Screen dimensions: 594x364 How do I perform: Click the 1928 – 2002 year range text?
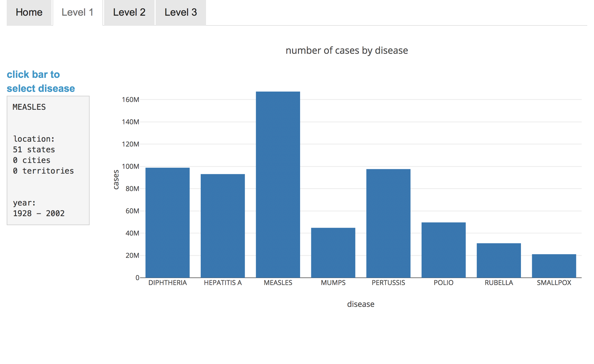39,213
